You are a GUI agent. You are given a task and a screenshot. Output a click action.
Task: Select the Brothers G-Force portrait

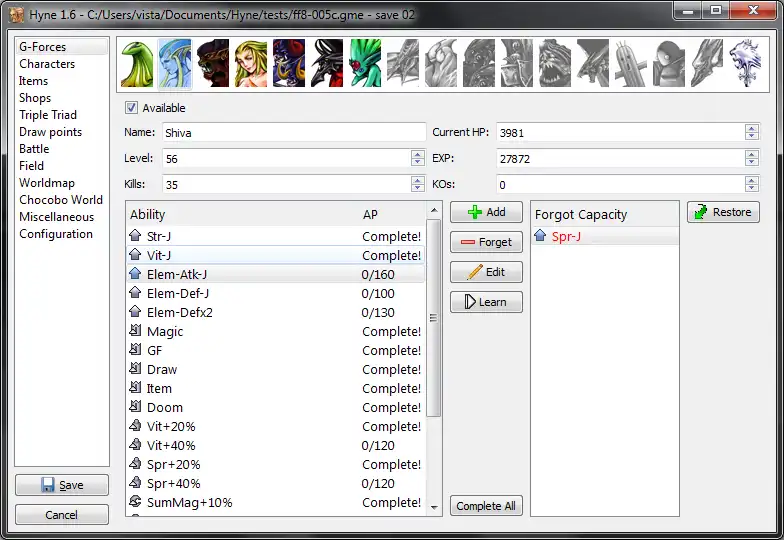[x=289, y=64]
